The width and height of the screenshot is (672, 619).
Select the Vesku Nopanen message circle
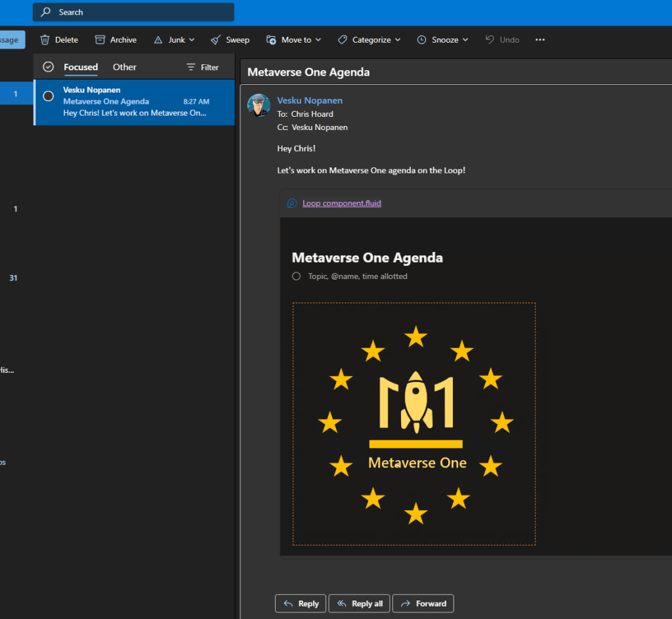click(48, 96)
